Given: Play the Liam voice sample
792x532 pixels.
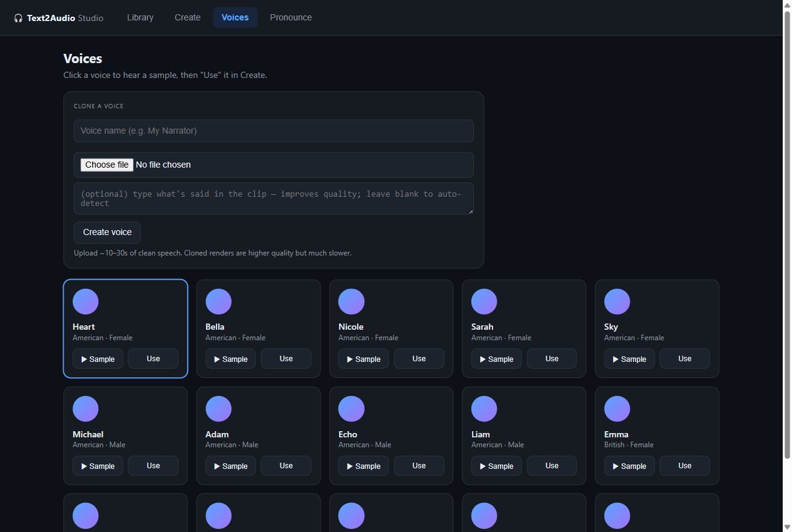Looking at the screenshot, I should (x=497, y=466).
